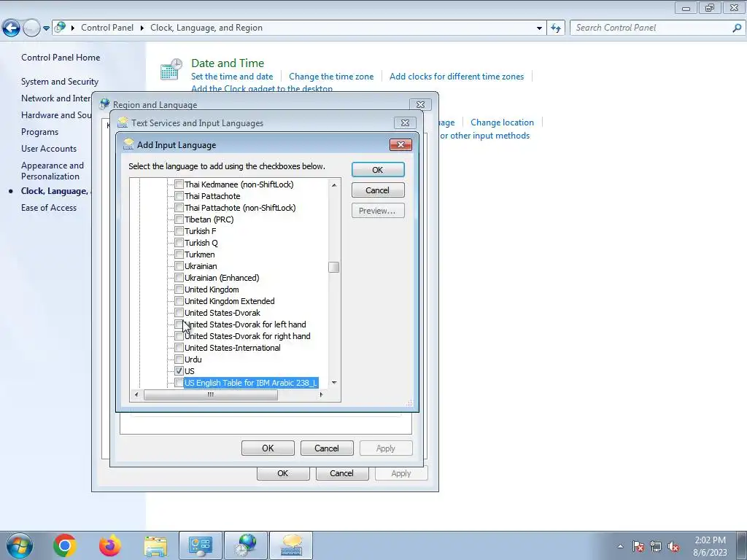Screen dimensions: 747x560
Task: Open recent pages dropdown next to Forward
Action: [46, 28]
